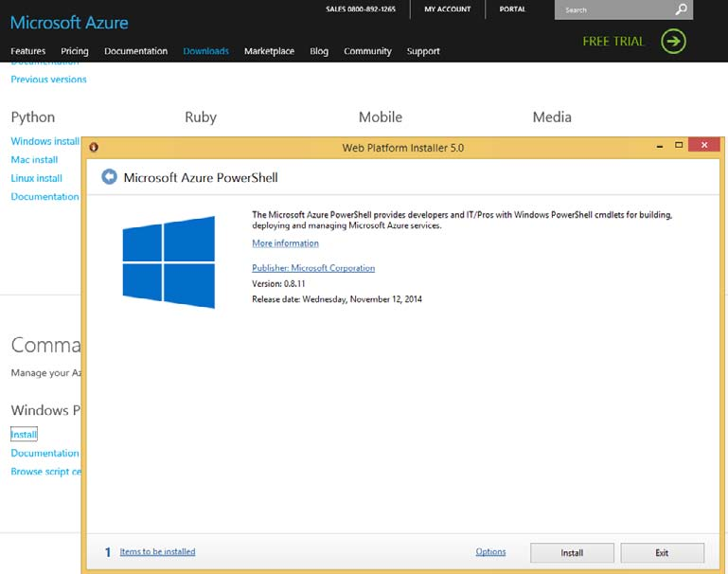The height and width of the screenshot is (574, 728).
Task: Go to the Marketplace menu item
Action: (269, 51)
